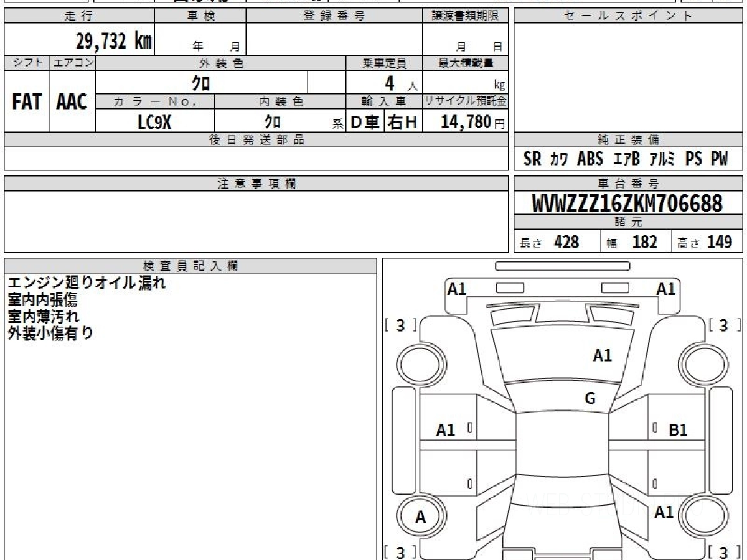
Task: Select the カワ equipment code
Action: click(x=559, y=159)
